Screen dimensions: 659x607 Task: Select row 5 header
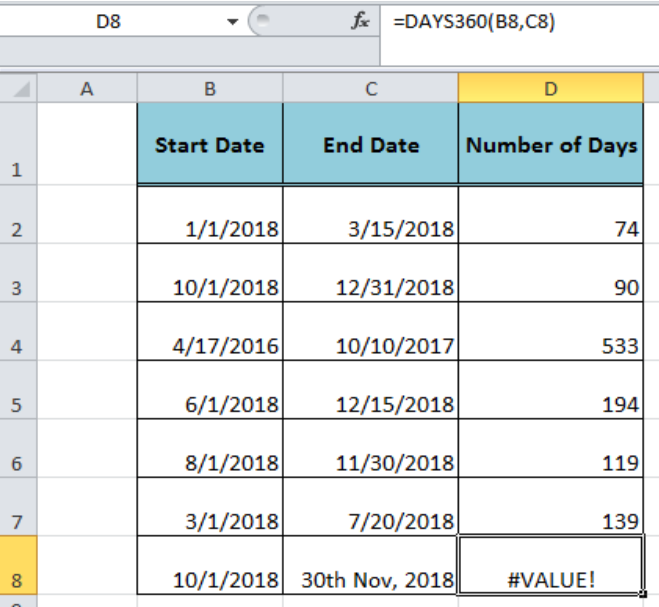[18, 390]
